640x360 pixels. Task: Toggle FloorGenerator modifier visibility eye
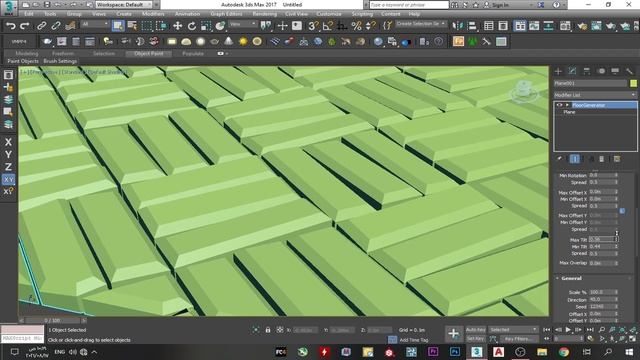point(559,105)
